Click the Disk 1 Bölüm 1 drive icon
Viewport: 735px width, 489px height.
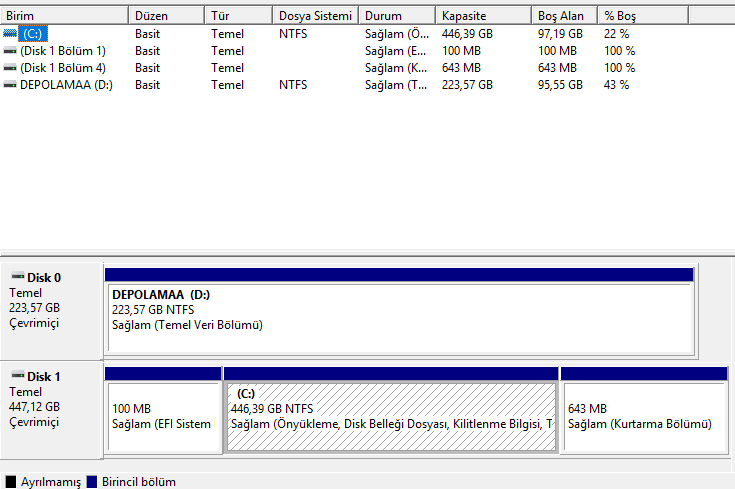10,51
